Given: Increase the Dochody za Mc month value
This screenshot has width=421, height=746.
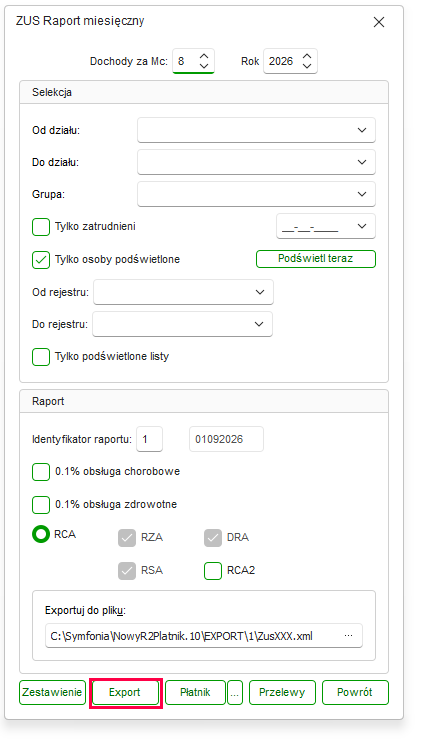Looking at the screenshot, I should [x=204, y=56].
